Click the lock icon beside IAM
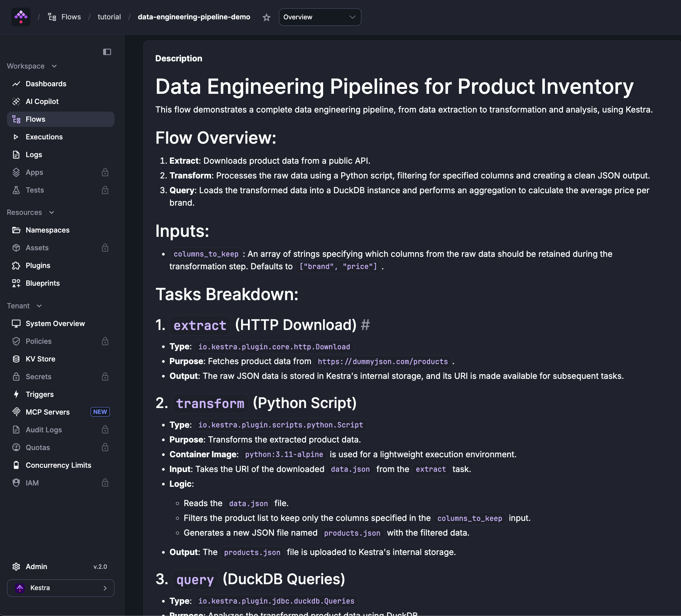This screenshot has width=681, height=616. (x=105, y=483)
